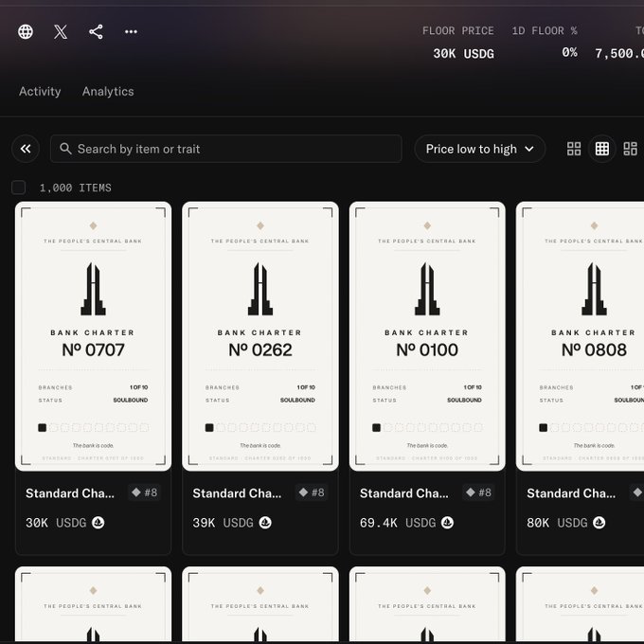Click rarity badge #8 on charter 0100
Screen dimensions: 644x644
pos(478,492)
